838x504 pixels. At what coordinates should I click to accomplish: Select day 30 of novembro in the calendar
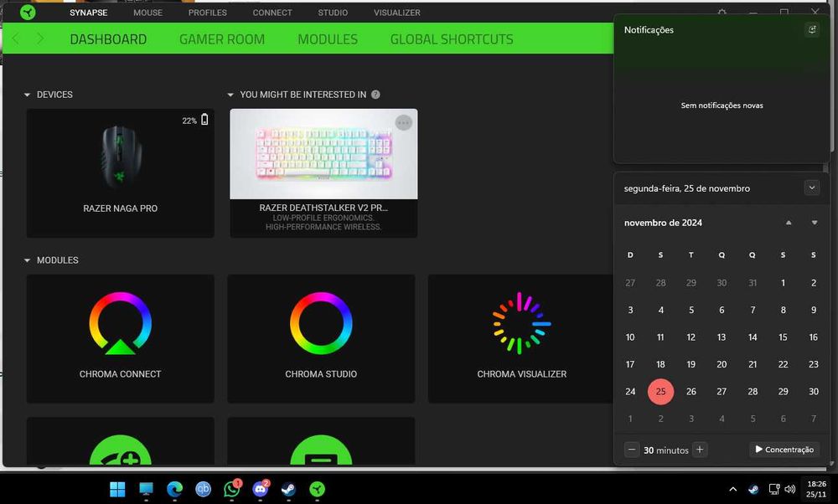[814, 391]
